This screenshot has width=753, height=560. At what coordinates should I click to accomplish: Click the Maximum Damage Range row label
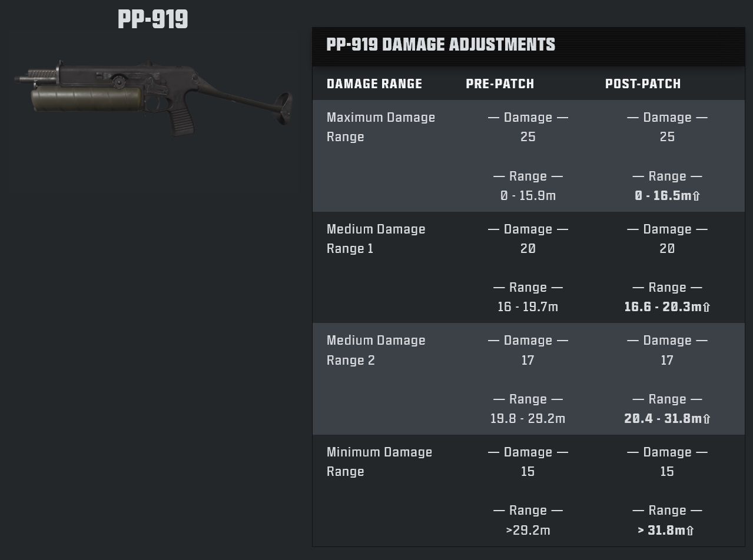pos(380,127)
